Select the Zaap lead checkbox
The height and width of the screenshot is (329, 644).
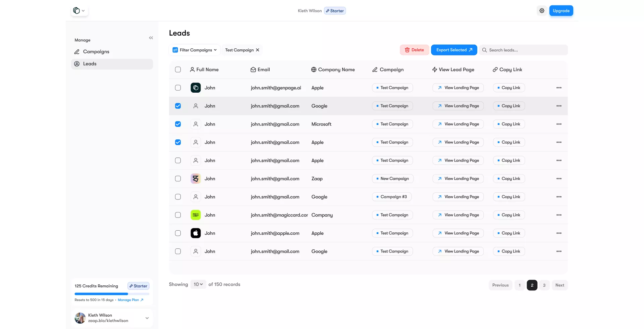(x=178, y=179)
